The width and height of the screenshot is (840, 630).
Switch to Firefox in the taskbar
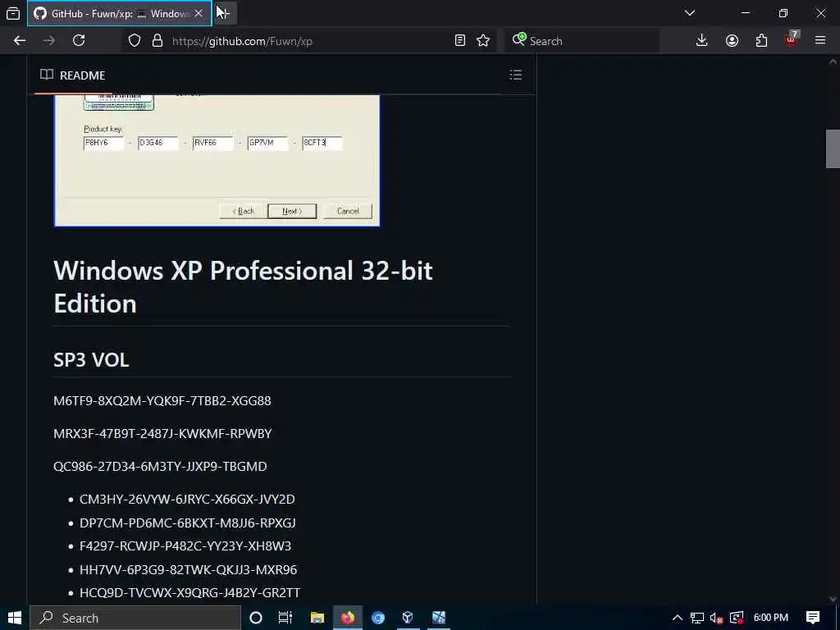[348, 618]
